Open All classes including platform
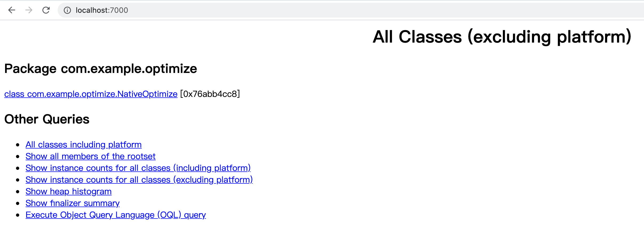 point(84,145)
